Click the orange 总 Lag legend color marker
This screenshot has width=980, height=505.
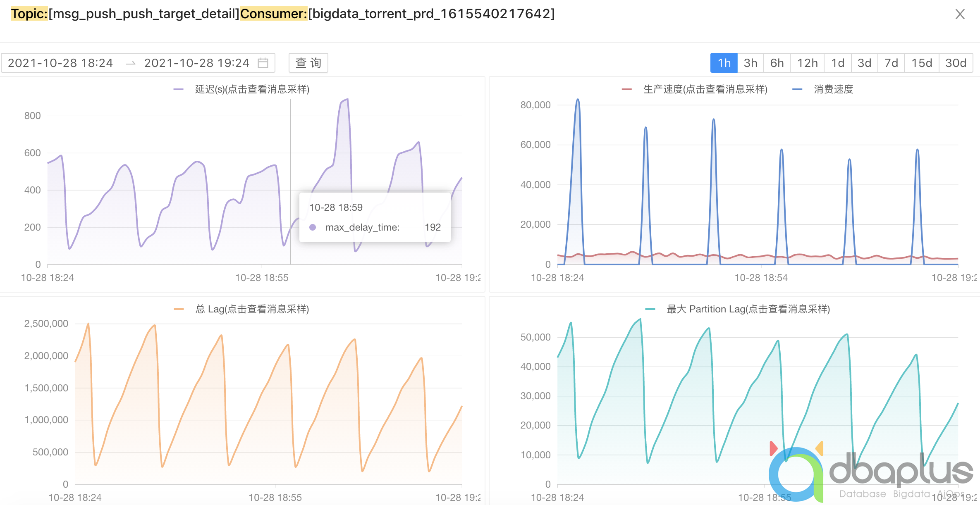[179, 309]
